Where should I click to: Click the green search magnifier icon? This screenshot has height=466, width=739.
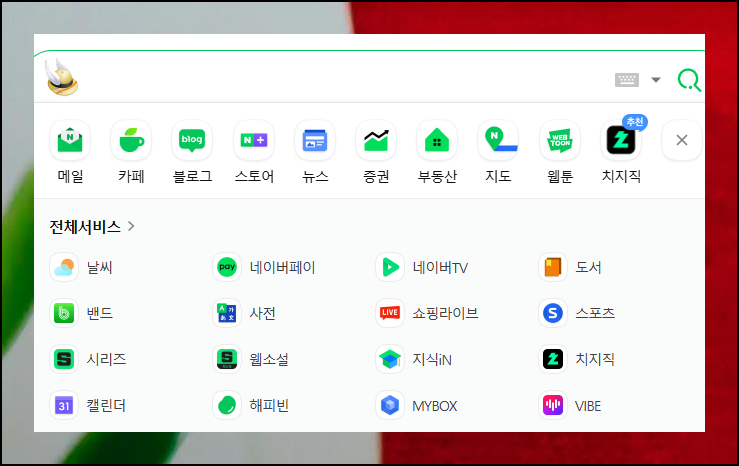pyautogui.click(x=689, y=80)
